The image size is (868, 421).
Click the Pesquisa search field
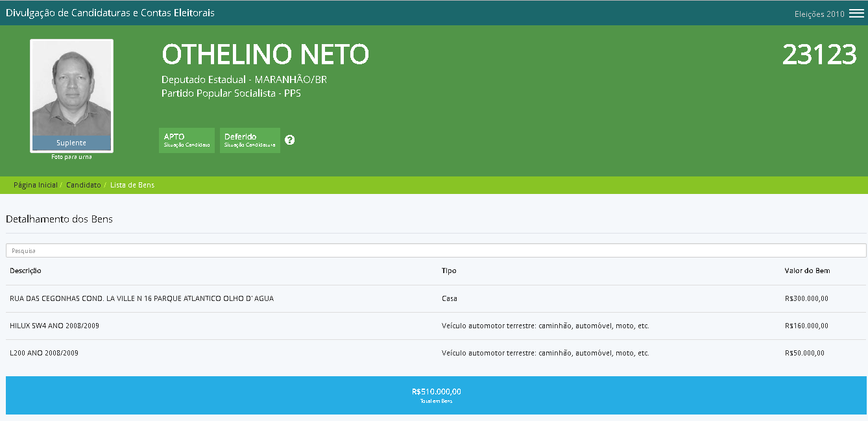click(x=436, y=250)
